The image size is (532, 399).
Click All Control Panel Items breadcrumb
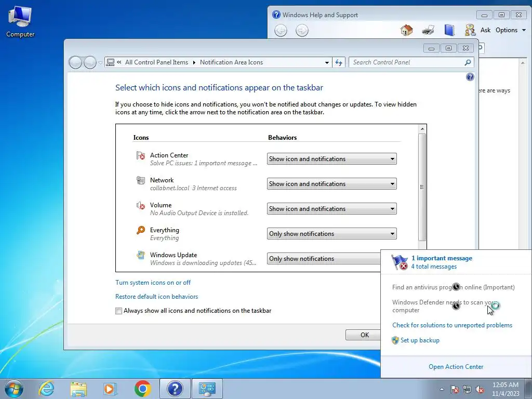click(156, 62)
